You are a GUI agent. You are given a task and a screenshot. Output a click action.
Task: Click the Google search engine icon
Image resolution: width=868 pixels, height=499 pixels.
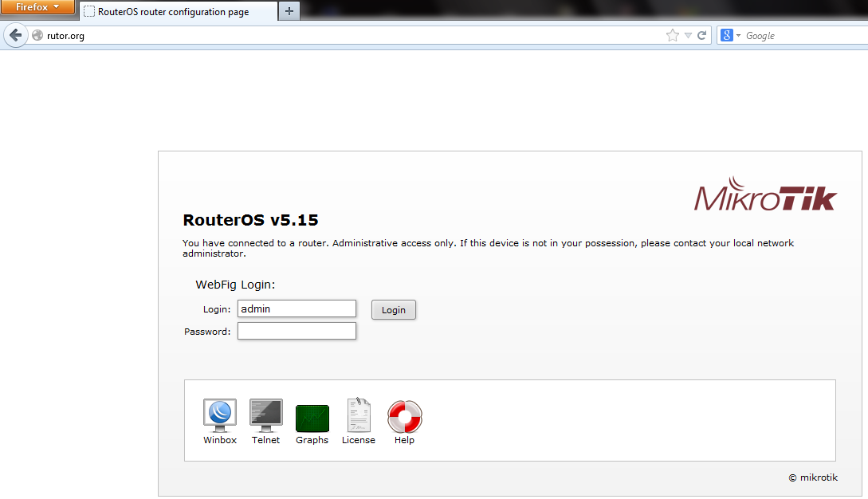click(727, 35)
